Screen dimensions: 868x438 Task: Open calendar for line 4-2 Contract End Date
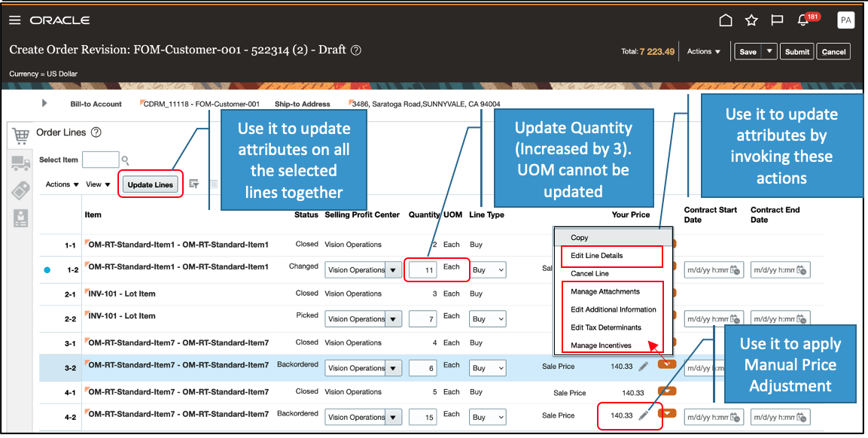[x=802, y=417]
